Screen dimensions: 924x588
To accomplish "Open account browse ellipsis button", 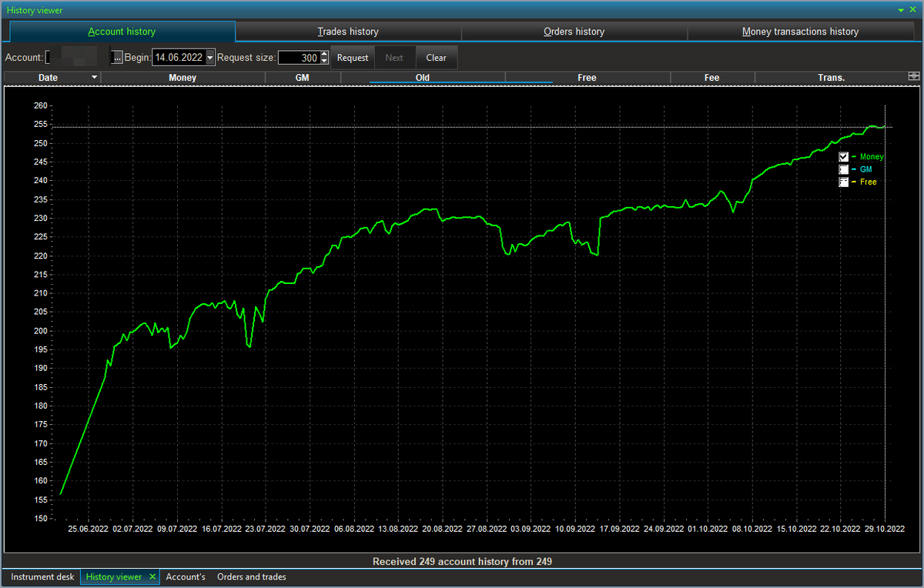I will pos(117,58).
